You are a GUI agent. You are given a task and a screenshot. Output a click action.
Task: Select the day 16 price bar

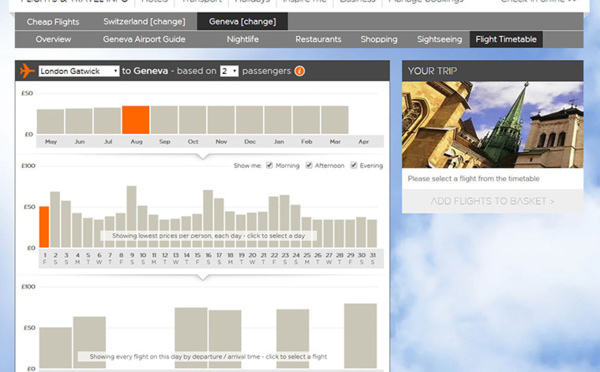click(x=208, y=219)
